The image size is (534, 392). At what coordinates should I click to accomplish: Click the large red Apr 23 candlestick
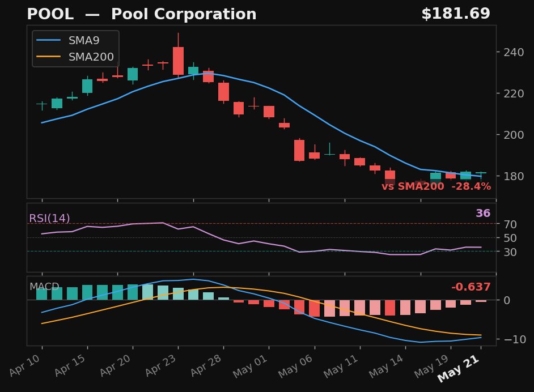click(178, 61)
